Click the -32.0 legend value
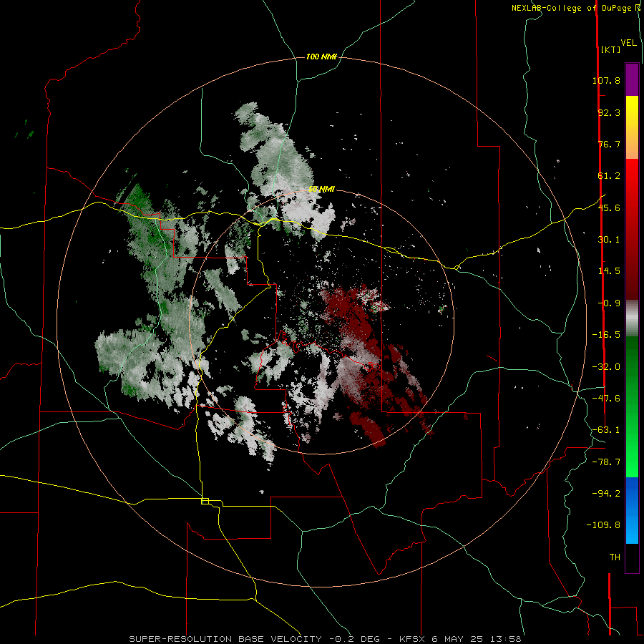This screenshot has height=644, width=644. (606, 367)
